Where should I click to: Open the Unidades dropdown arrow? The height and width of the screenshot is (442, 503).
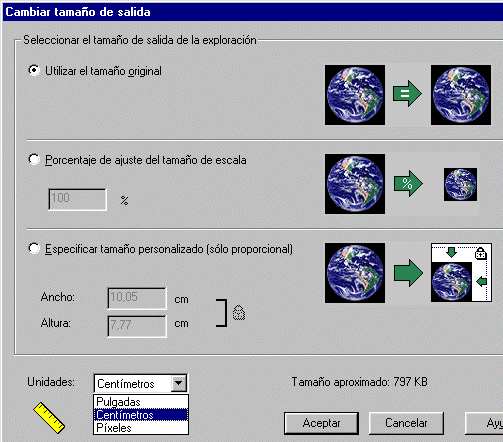coord(179,383)
